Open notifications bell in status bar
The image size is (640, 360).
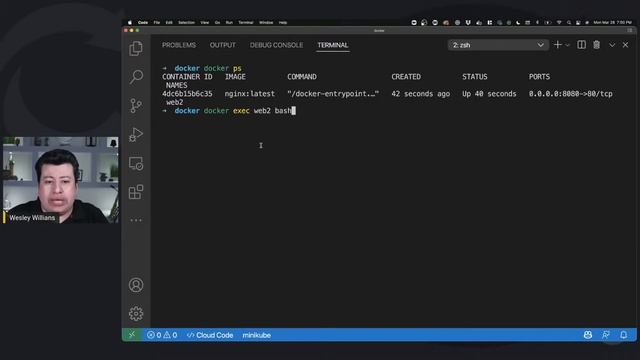(x=623, y=335)
